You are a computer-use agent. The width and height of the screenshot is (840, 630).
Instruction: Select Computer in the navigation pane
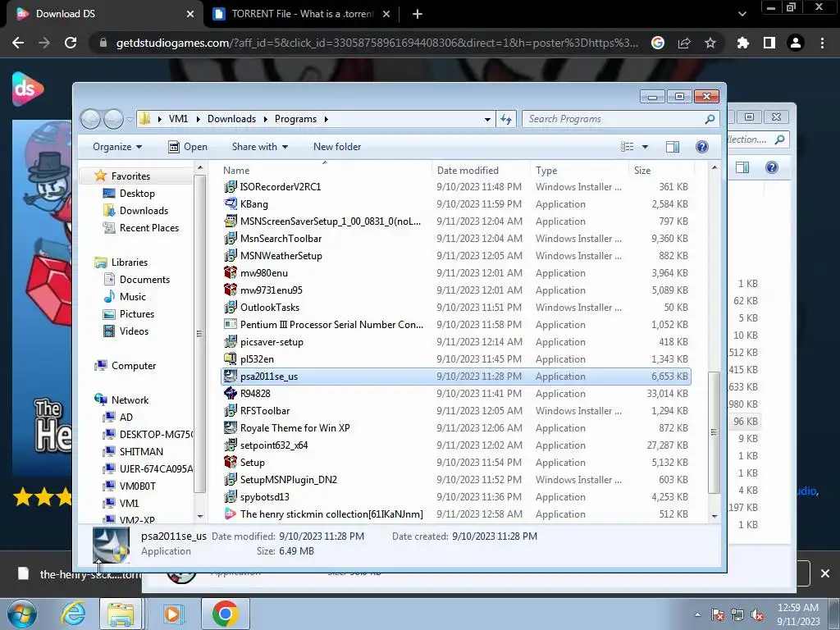pos(134,366)
